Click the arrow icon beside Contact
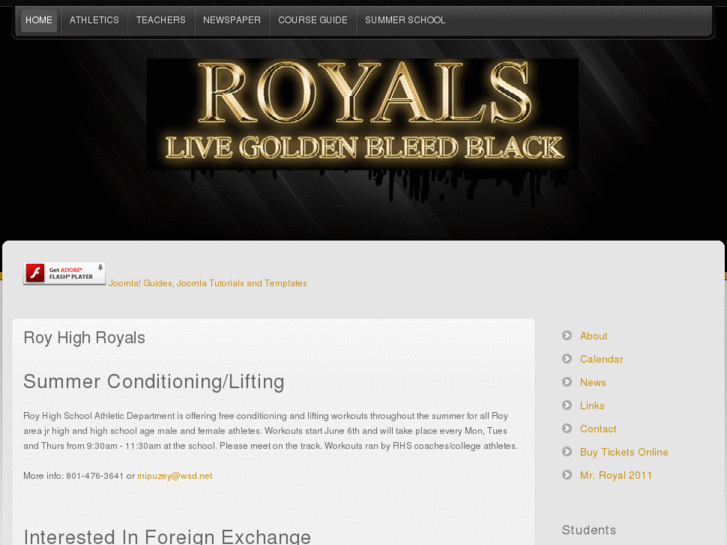The image size is (727, 545). (x=567, y=428)
